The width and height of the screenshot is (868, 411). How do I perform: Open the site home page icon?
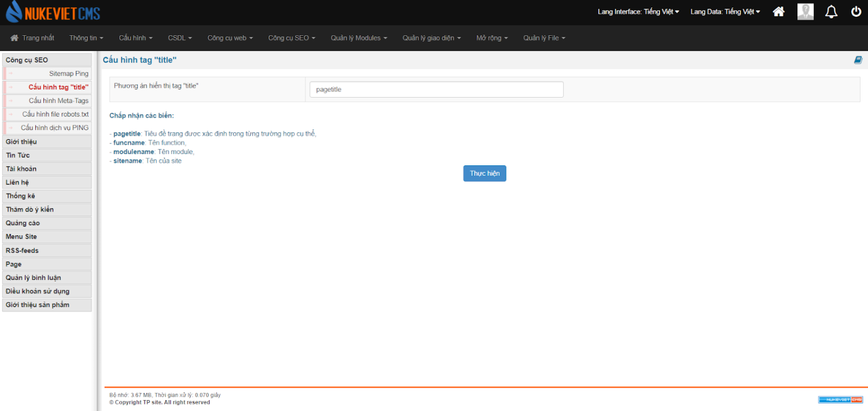click(779, 12)
